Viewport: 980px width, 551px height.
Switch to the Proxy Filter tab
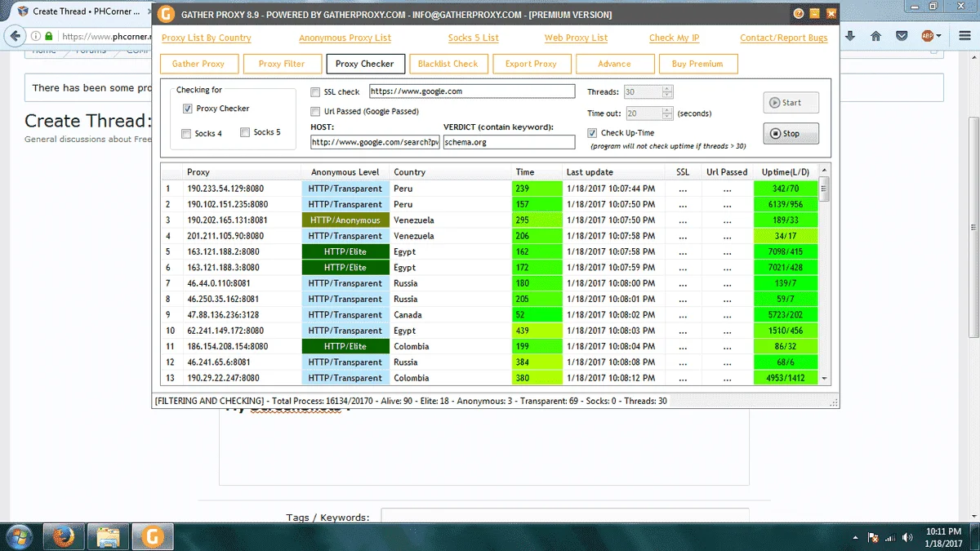click(282, 64)
